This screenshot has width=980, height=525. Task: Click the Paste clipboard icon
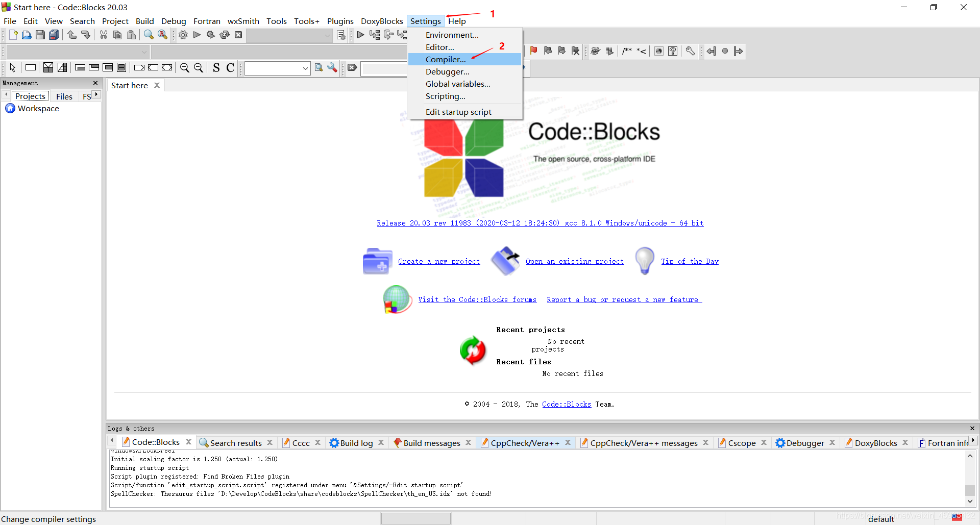(131, 35)
